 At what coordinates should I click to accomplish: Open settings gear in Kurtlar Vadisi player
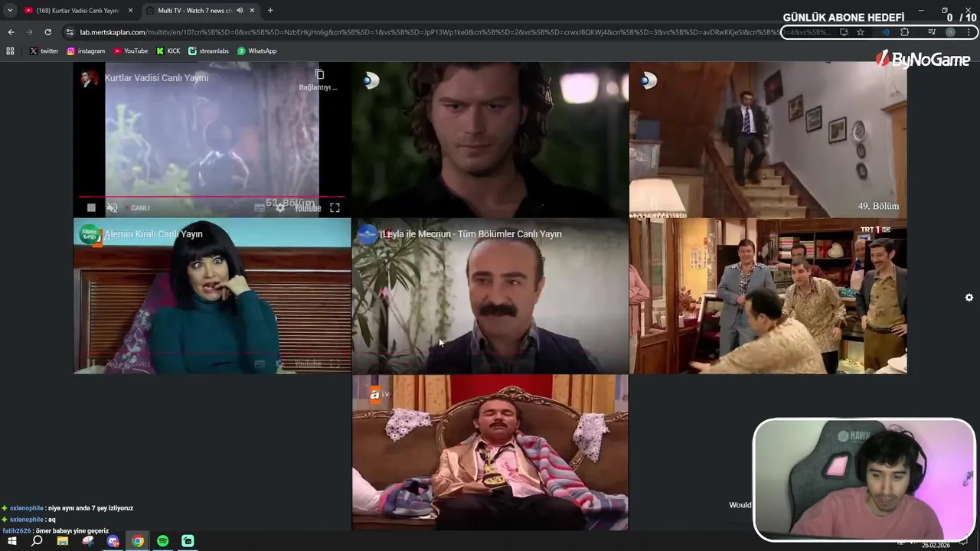(280, 207)
